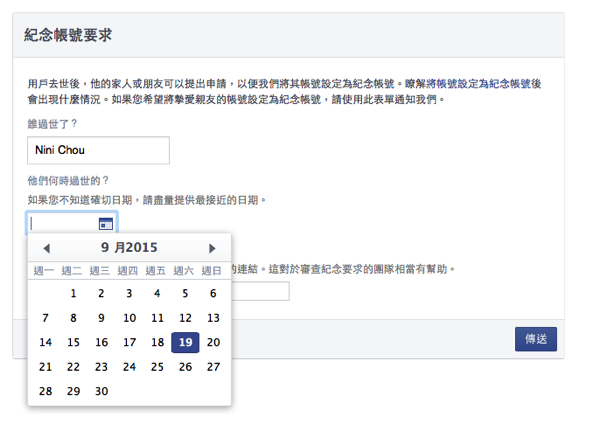Viewport: 600px width, 438px height.
Task: Select September 19 in the calendar
Action: tap(185, 342)
